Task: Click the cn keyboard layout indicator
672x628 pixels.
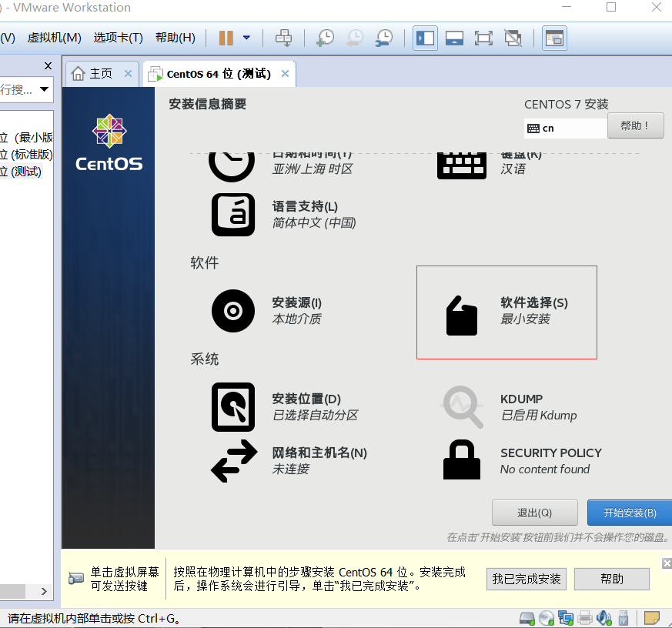Action: [x=565, y=128]
